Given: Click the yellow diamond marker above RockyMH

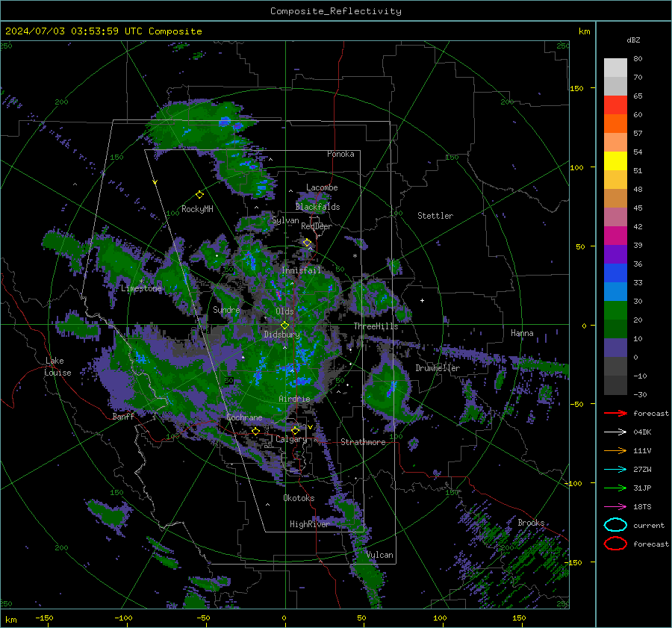Looking at the screenshot, I should tap(199, 195).
